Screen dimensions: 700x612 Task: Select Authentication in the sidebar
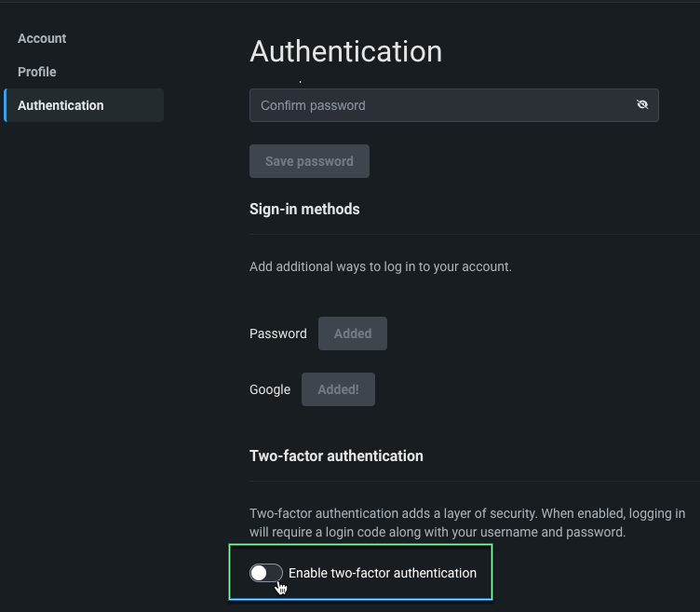(61, 105)
